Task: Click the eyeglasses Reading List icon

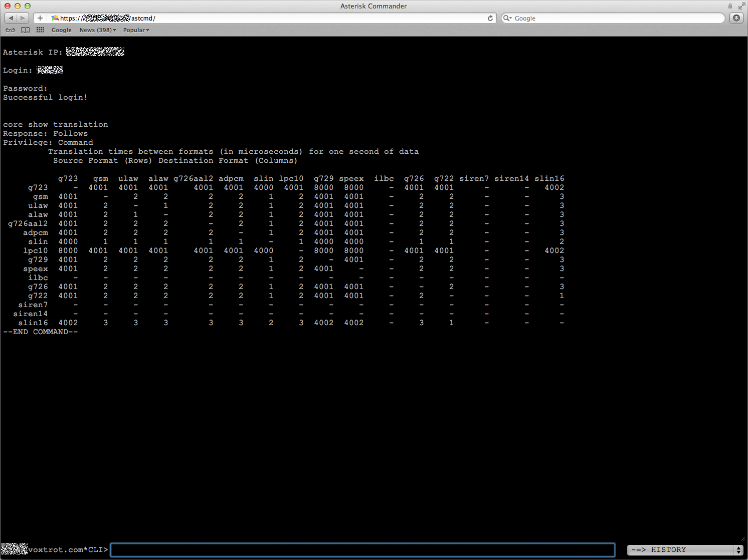Action: click(x=10, y=30)
